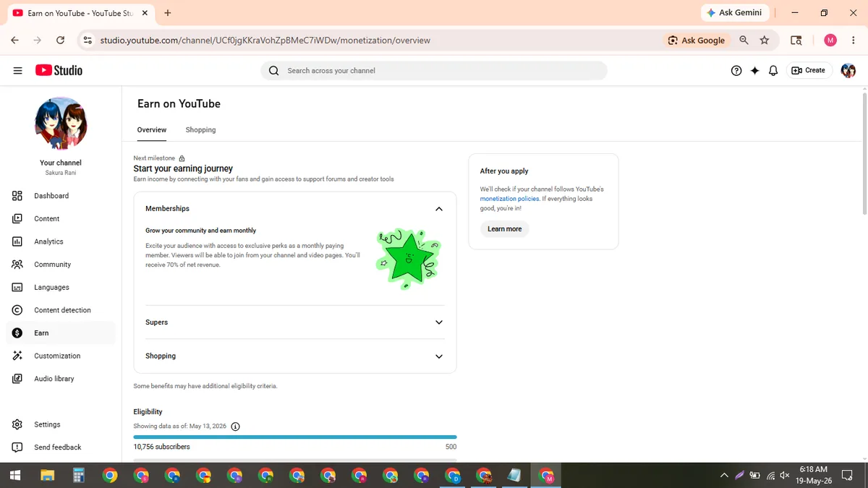Open the account avatar menu
868x488 pixels.
[848, 70]
